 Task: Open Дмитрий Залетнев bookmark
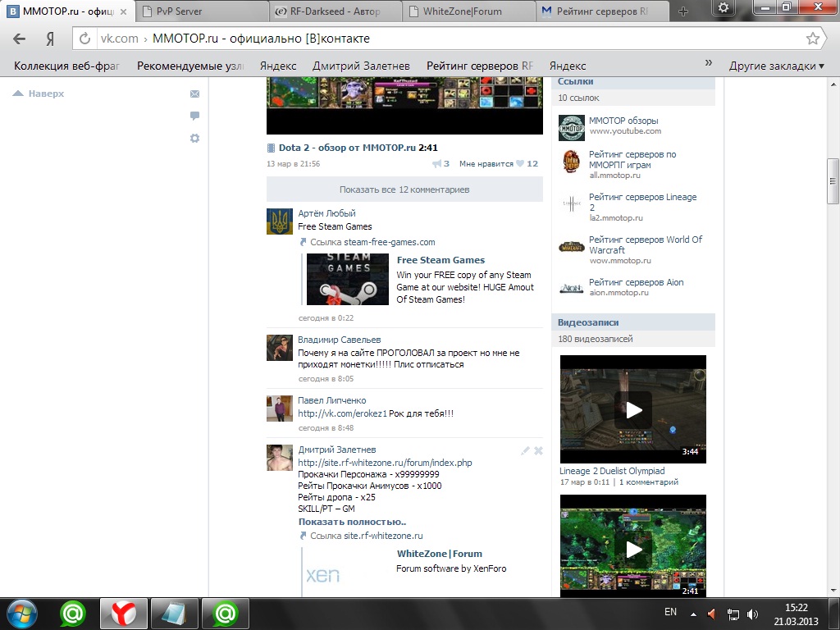click(361, 66)
